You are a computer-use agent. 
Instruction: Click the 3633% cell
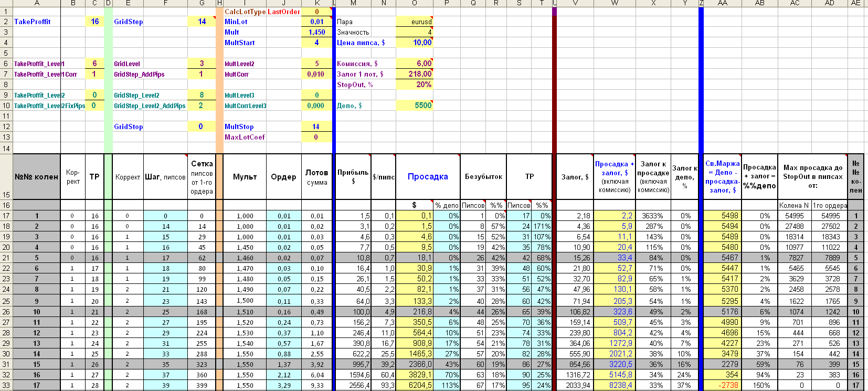coord(653,216)
